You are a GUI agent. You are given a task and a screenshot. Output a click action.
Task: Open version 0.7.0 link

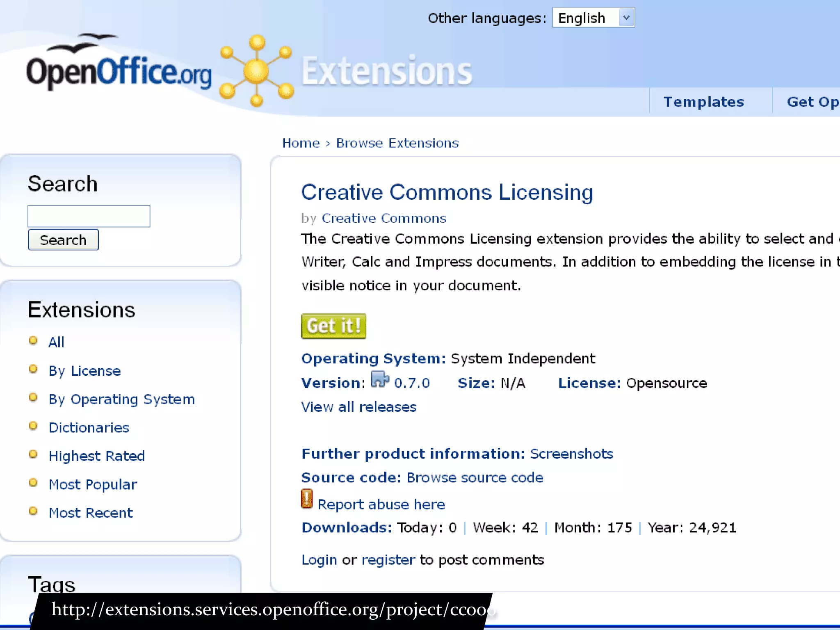coord(412,383)
